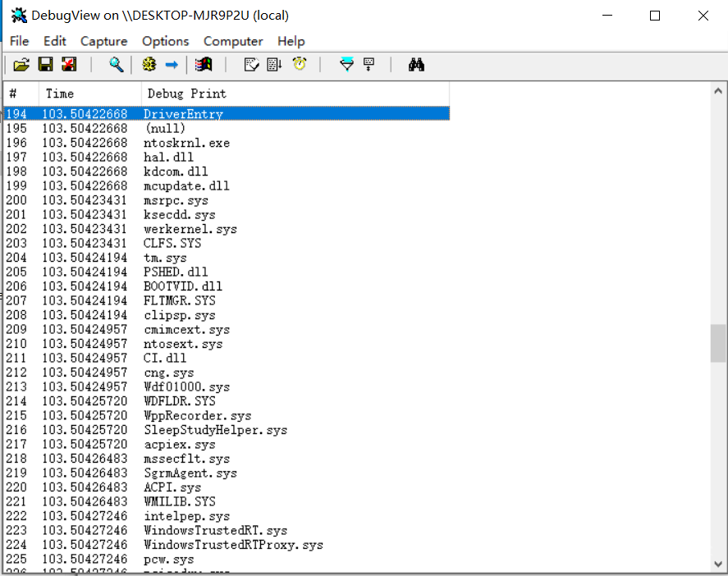This screenshot has width=728, height=576.
Task: Open the Edit menu
Action: 55,41
